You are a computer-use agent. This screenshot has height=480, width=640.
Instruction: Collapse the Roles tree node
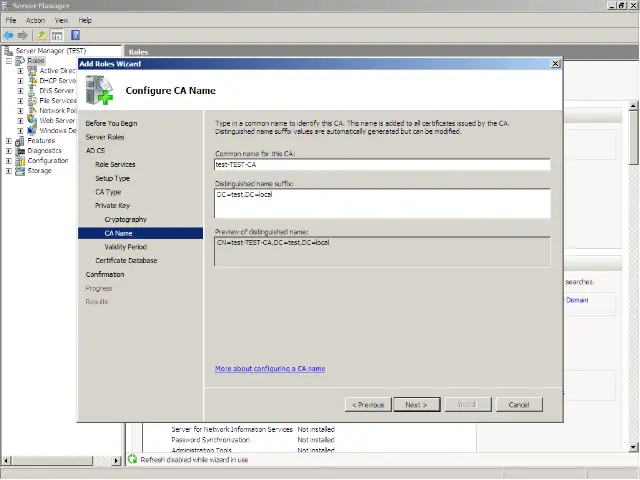click(x=9, y=61)
